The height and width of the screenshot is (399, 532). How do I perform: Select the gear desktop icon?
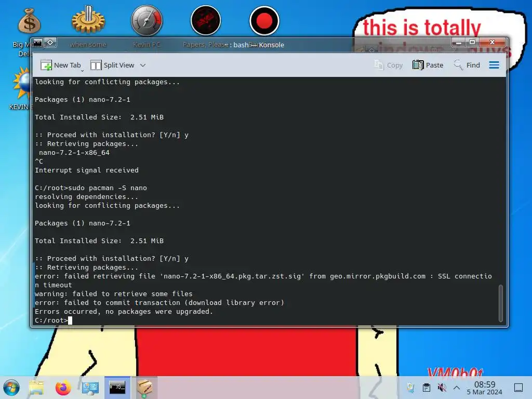point(88,20)
